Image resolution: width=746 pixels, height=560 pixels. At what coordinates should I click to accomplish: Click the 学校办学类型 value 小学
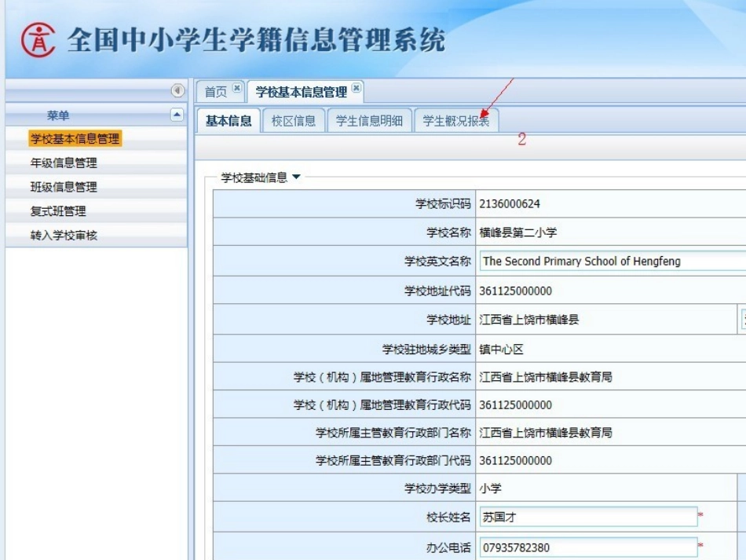(x=490, y=489)
